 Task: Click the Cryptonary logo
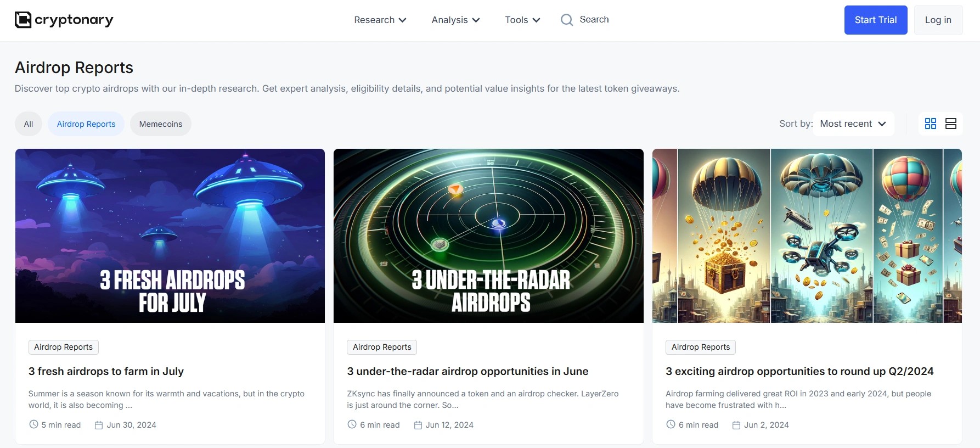64,20
